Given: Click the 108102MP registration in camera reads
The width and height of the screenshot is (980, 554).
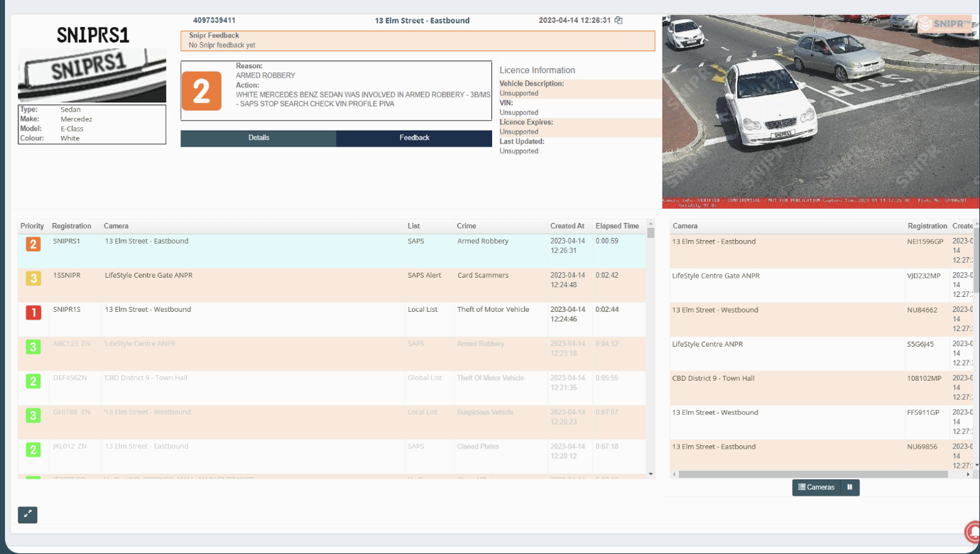Looking at the screenshot, I should pyautogui.click(x=924, y=379).
